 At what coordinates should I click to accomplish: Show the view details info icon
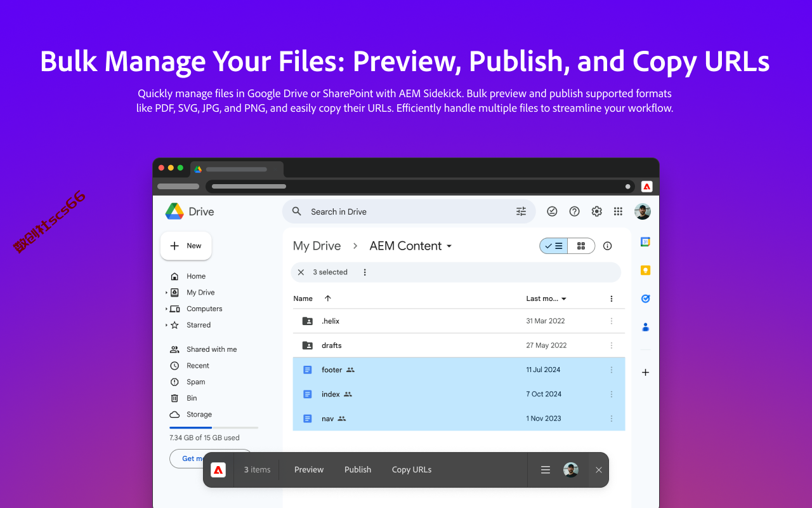coord(607,246)
